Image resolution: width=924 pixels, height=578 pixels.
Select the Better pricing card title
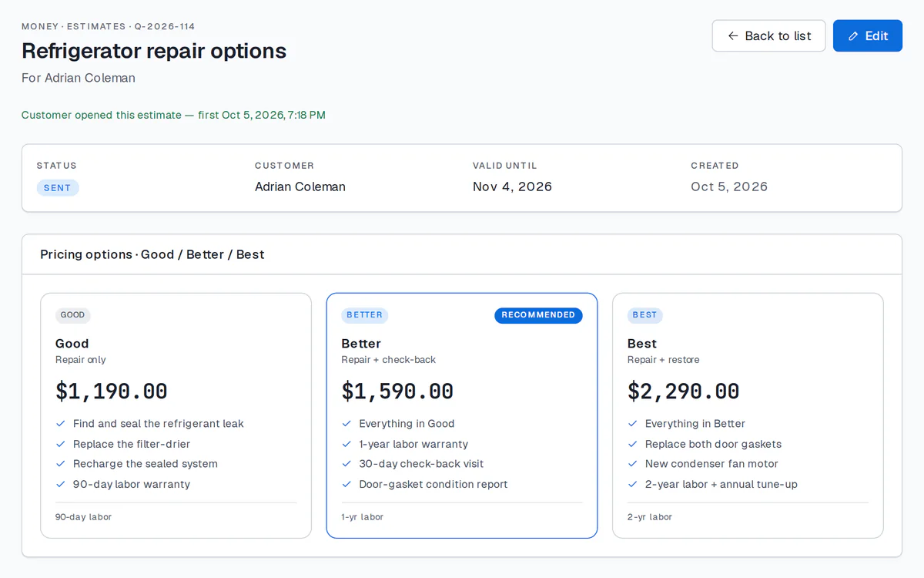click(x=361, y=344)
